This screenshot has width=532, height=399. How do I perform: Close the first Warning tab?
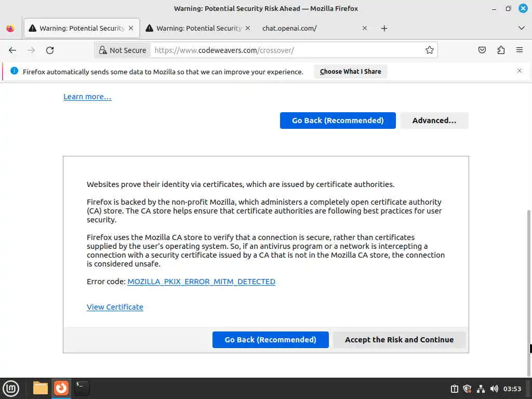click(x=131, y=28)
